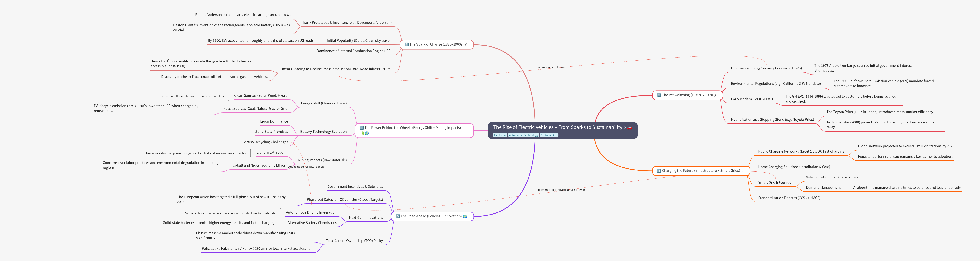Click the battery emoji on Power Behind the Wheels node
The image size is (980, 261).
click(363, 134)
